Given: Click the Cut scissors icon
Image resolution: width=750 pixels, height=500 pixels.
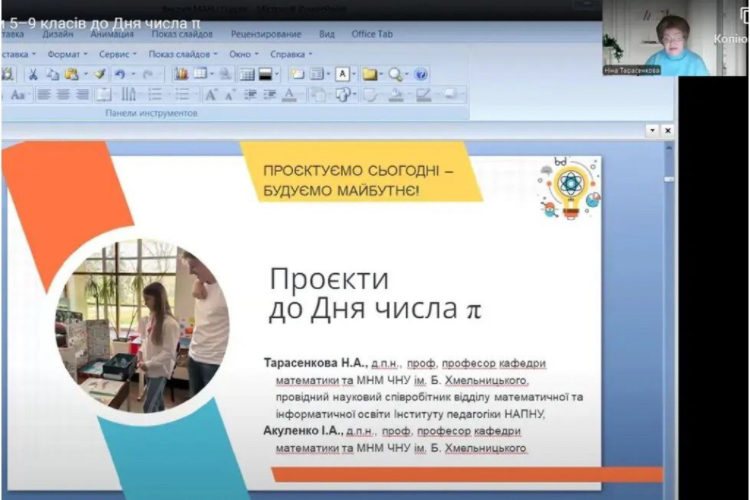Looking at the screenshot, I should pyautogui.click(x=33, y=74).
